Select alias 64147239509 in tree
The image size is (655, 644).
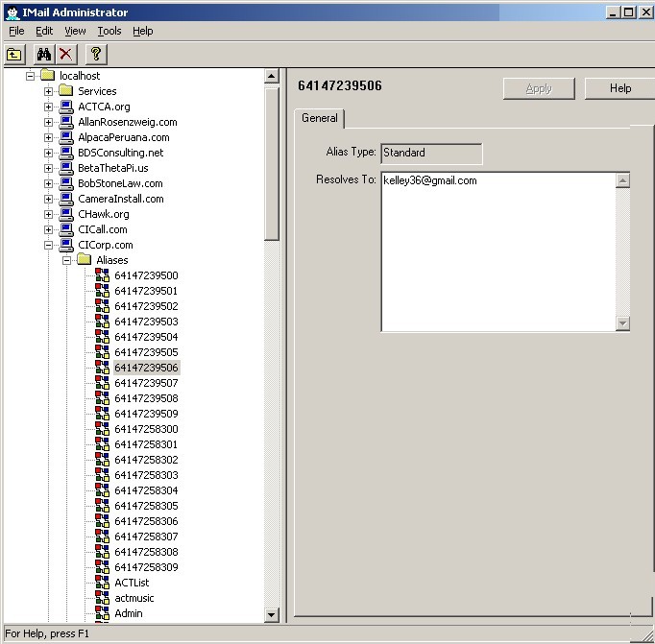[x=146, y=414]
